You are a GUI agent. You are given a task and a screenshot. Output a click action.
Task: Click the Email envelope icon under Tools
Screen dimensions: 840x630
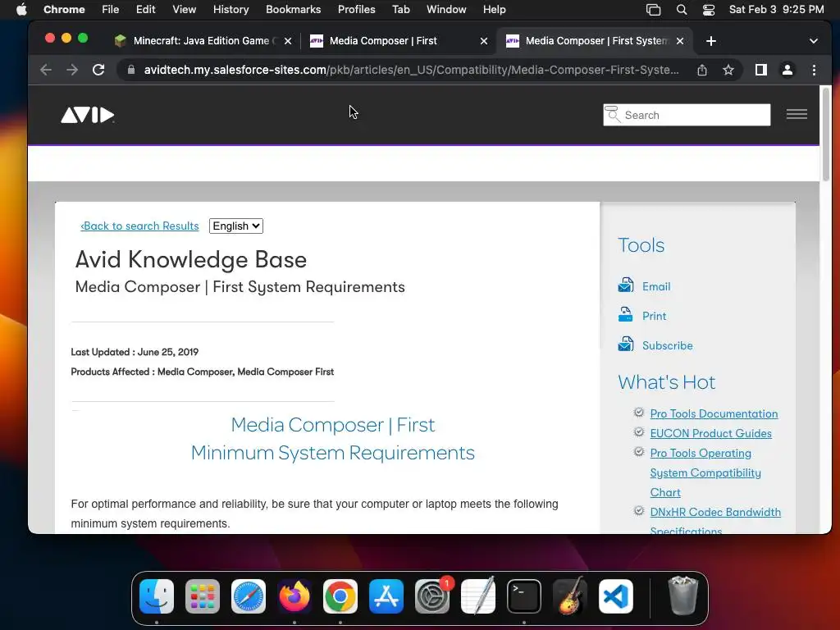(x=626, y=285)
